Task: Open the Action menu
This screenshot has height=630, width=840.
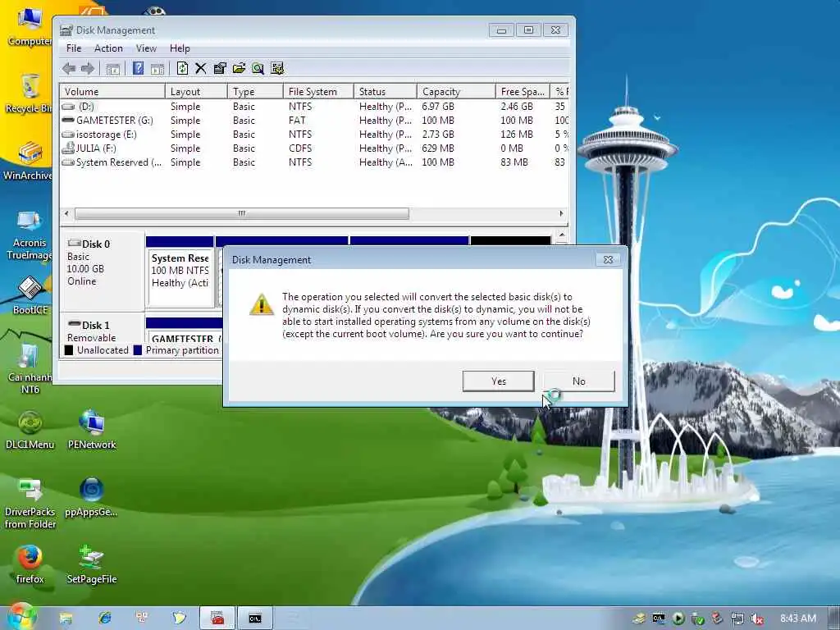Action: (109, 48)
